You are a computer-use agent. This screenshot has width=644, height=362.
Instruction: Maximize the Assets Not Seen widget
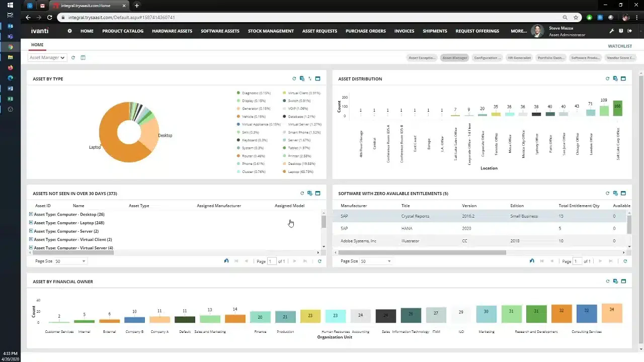318,193
